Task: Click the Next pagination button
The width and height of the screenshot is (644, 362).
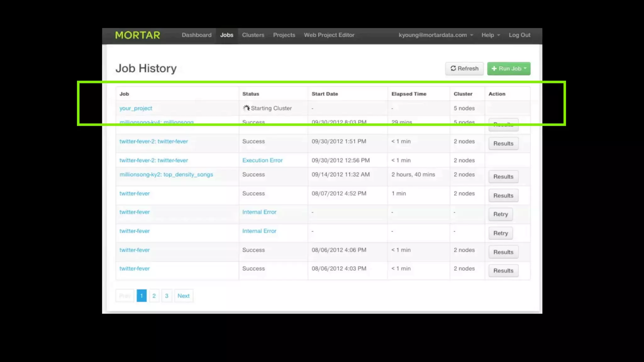Action: tap(183, 296)
